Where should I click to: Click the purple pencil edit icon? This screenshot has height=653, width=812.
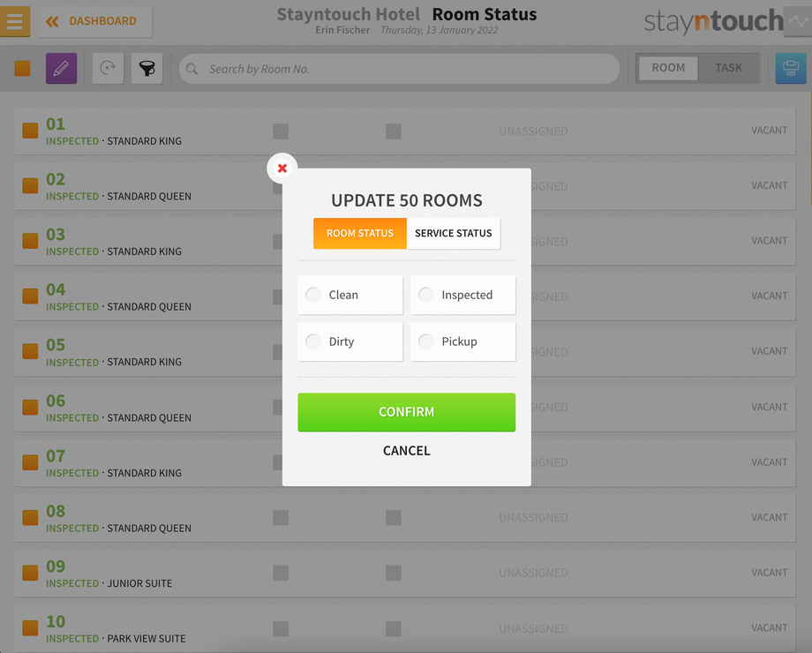point(61,68)
